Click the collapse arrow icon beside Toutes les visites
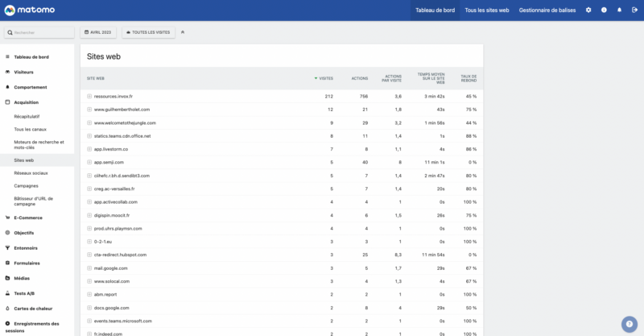644x336 pixels. click(183, 32)
